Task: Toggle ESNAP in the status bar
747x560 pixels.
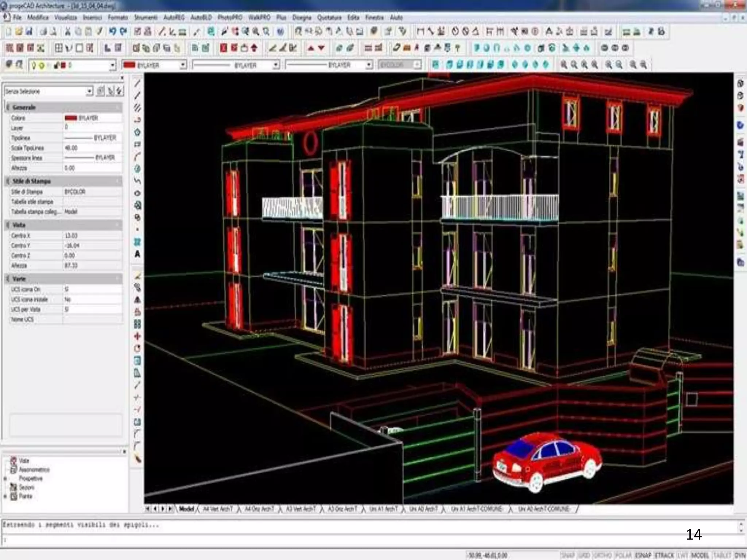Action: (643, 555)
